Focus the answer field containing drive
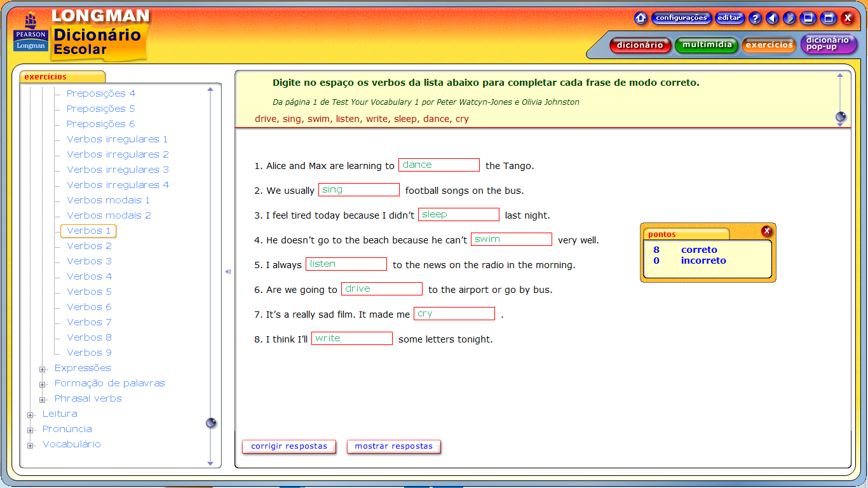 coord(382,289)
